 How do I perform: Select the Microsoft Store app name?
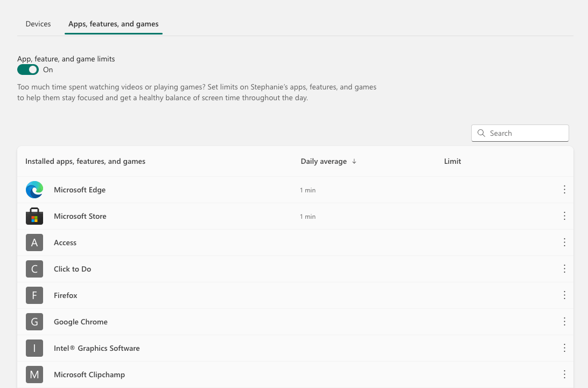[x=80, y=216]
